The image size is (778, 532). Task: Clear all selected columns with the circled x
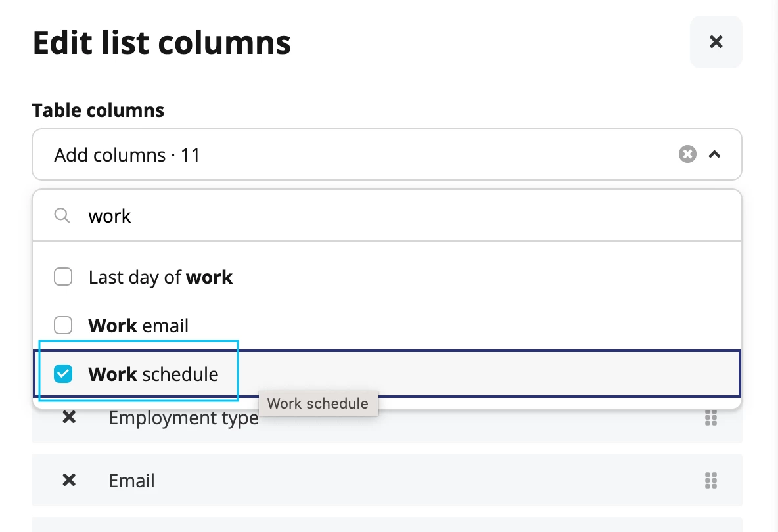pyautogui.click(x=687, y=154)
